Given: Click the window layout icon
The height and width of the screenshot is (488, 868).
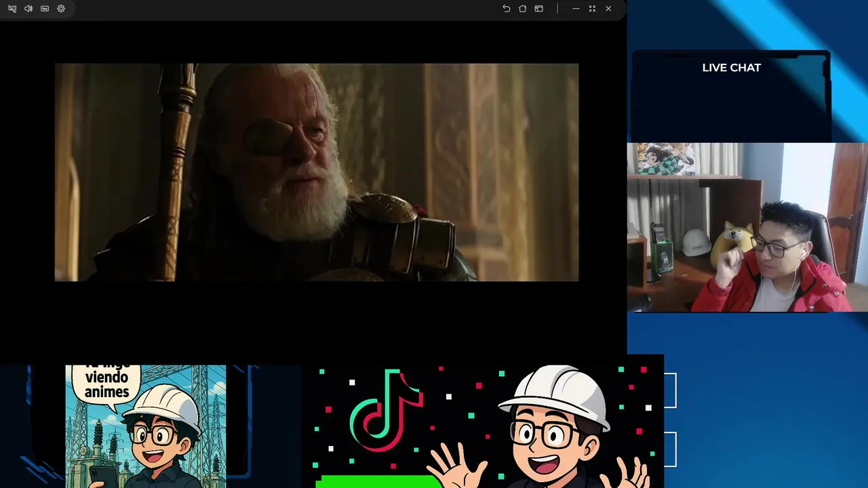Looking at the screenshot, I should pyautogui.click(x=538, y=9).
